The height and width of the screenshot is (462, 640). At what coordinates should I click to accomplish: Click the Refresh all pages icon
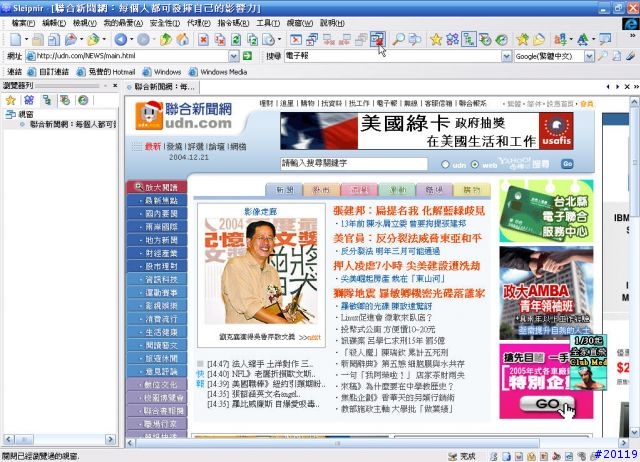tap(252, 39)
